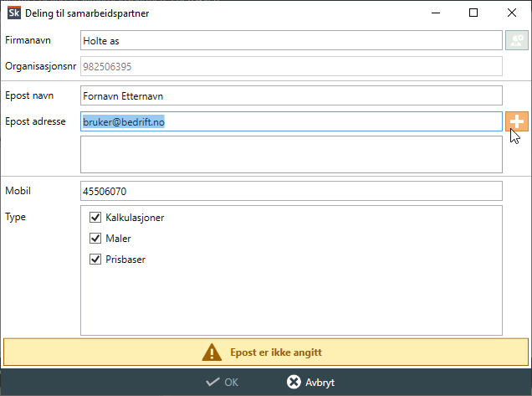Click the OK button
The image size is (532, 396).
223,382
